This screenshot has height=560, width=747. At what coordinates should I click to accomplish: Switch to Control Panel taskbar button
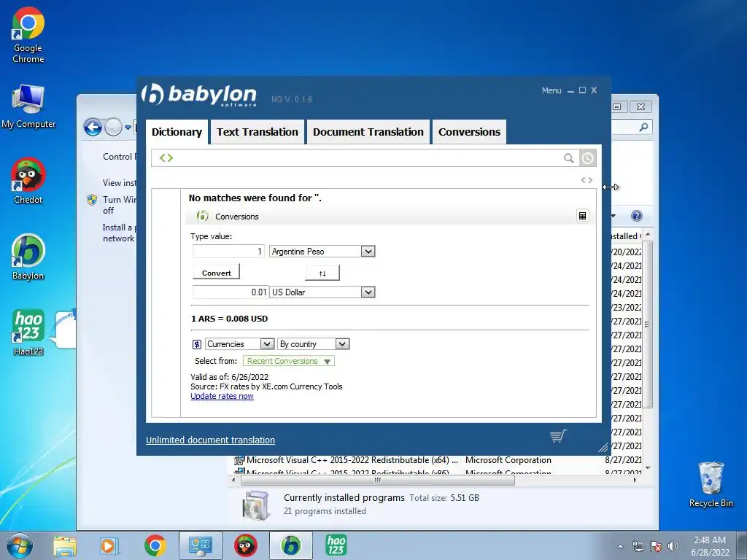pos(200,545)
